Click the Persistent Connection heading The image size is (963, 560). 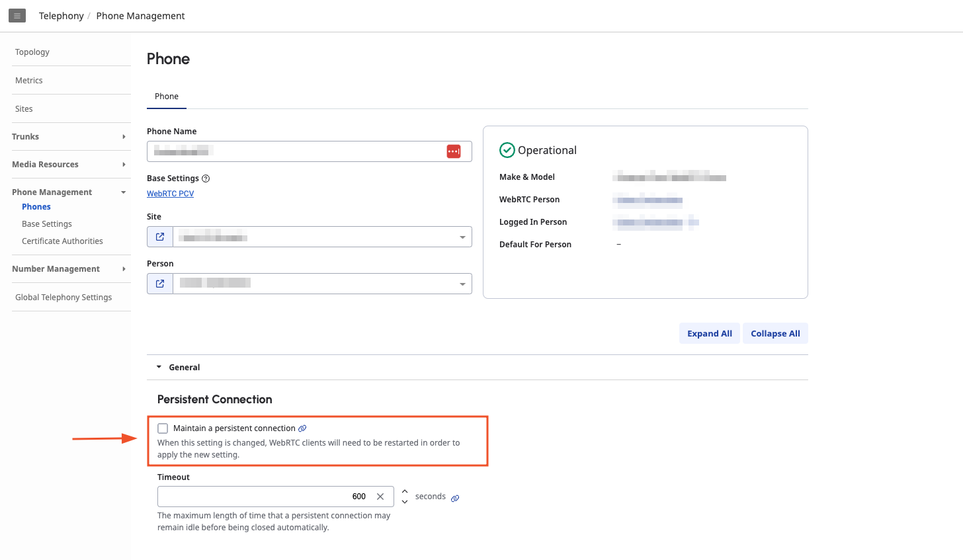point(215,399)
